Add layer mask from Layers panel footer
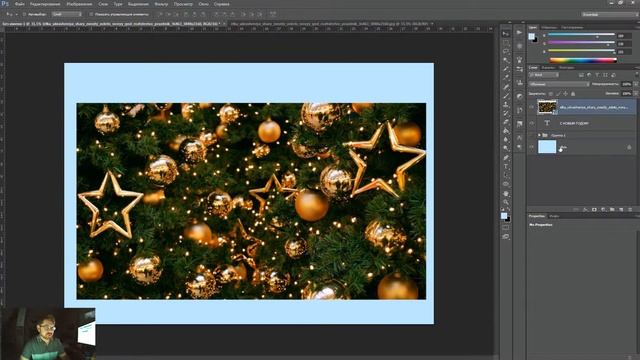Screen dimensions: 640x360 594,209
